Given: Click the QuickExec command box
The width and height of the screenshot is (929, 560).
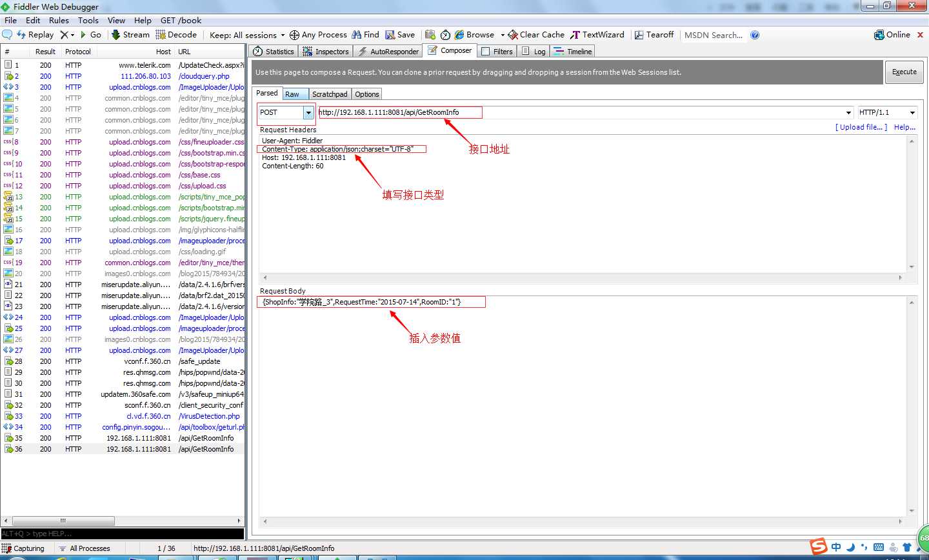Looking at the screenshot, I should (123, 534).
